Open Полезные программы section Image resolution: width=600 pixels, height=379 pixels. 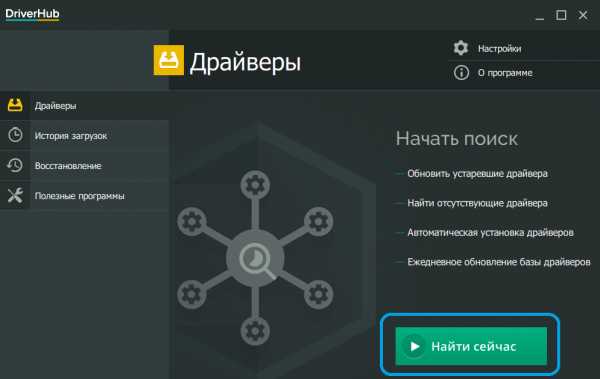pos(84,196)
